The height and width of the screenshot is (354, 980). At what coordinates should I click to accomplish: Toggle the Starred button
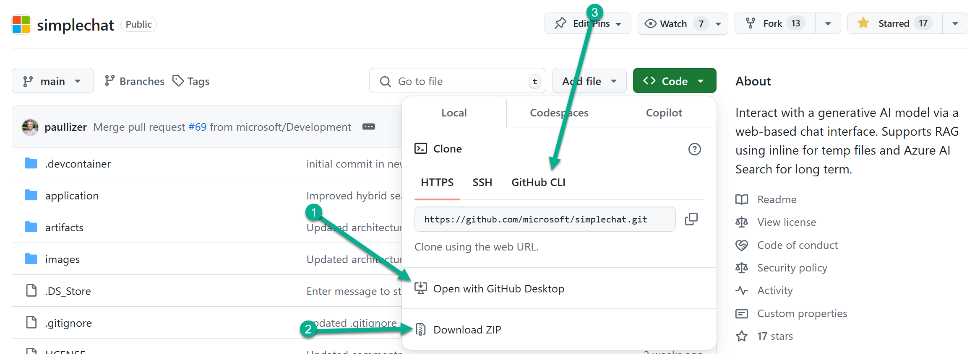(894, 23)
